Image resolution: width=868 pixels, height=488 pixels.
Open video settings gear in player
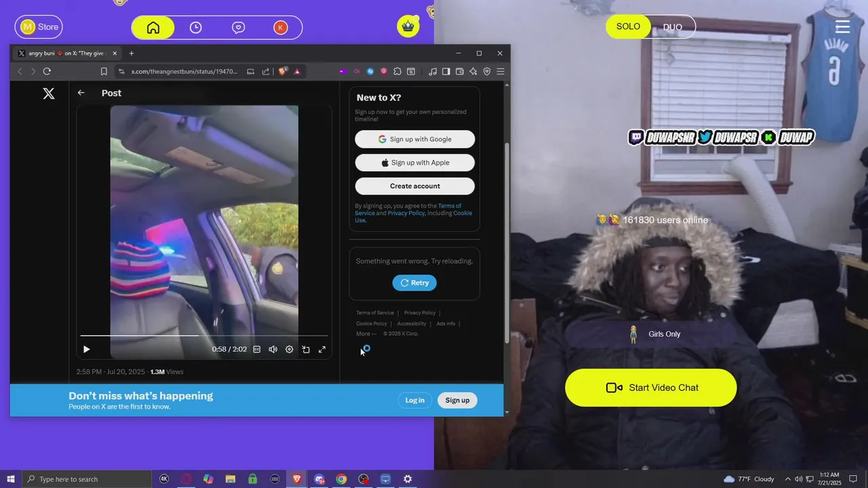pos(289,349)
